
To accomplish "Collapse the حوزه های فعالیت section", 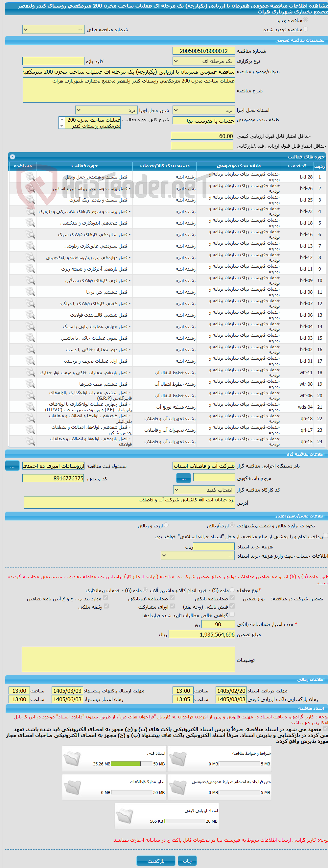I will coord(12,157).
